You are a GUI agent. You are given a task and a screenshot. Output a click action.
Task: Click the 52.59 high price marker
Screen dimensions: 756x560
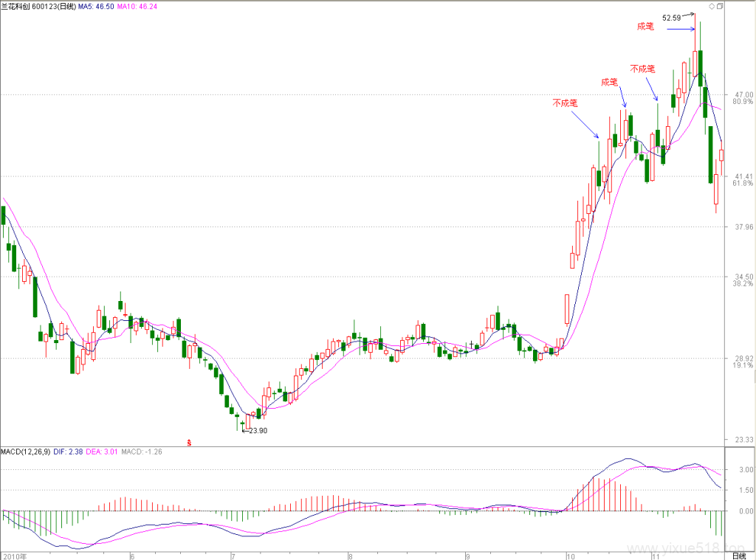tap(671, 18)
